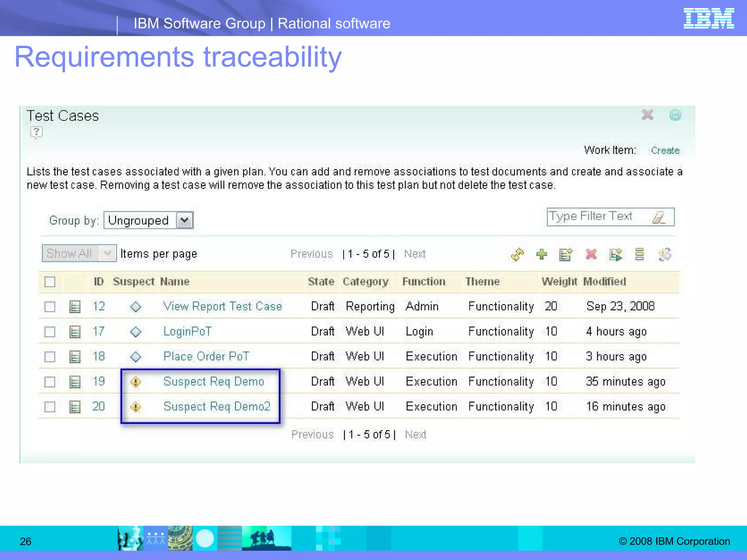Click the 35 minutes ago modified cell
Viewport: 747px width, 560px height.
[x=626, y=382]
